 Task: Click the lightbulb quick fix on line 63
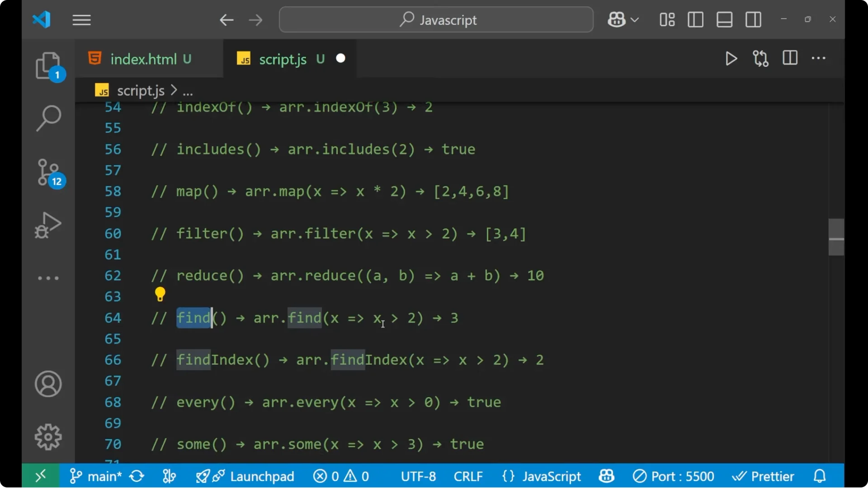pos(160,294)
